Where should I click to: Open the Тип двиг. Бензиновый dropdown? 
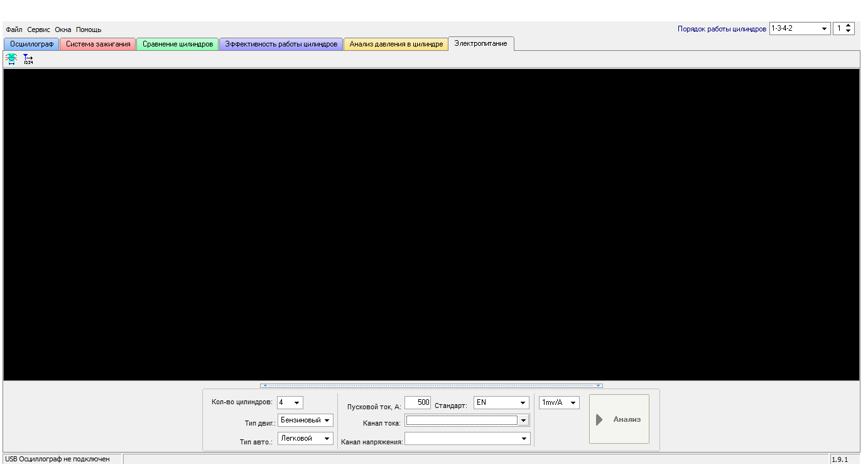point(327,421)
